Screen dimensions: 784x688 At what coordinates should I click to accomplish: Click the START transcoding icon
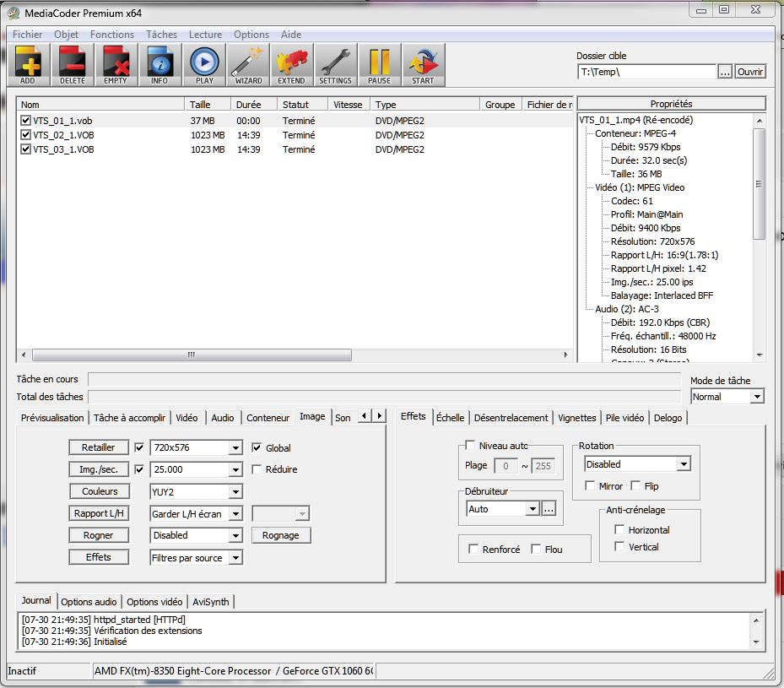(423, 65)
